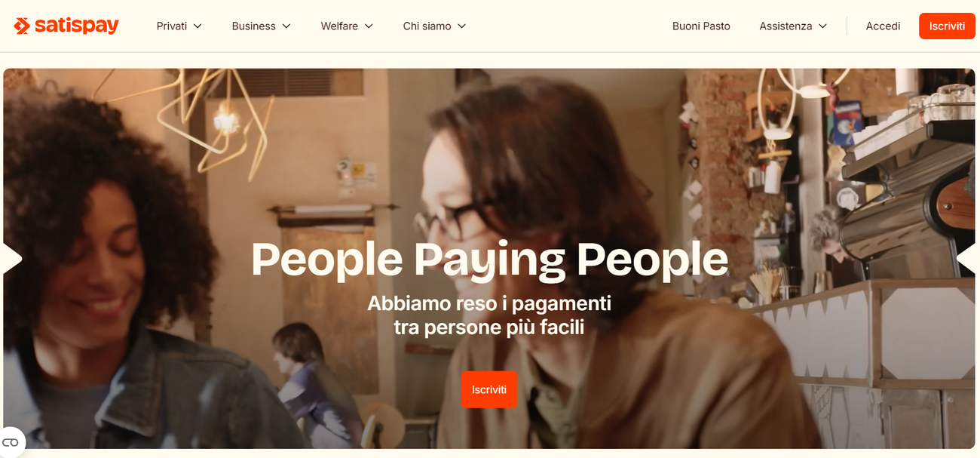
Task: Select the Chi siamo menu label
Action: click(427, 26)
